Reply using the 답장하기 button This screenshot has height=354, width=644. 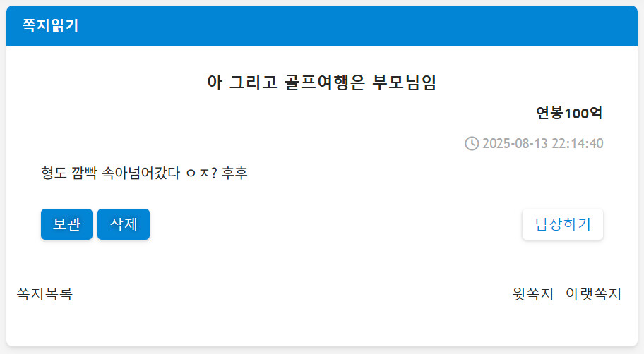(563, 224)
